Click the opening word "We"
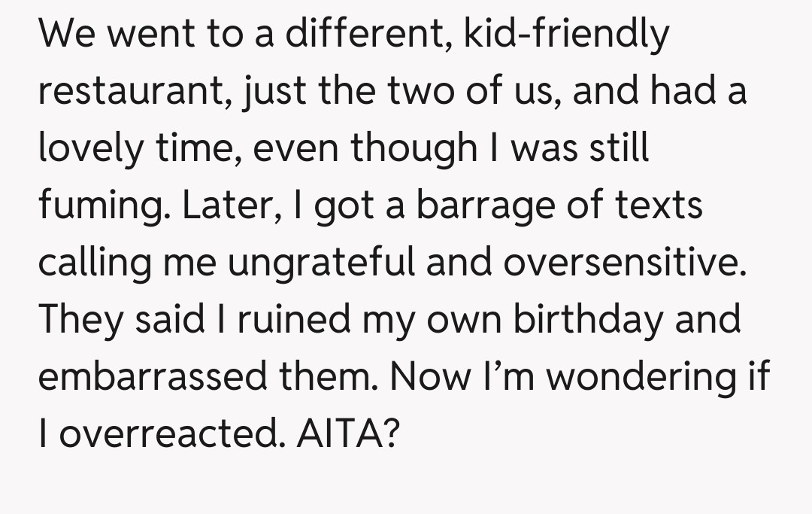Screen dimensions: 812x514 (68, 35)
